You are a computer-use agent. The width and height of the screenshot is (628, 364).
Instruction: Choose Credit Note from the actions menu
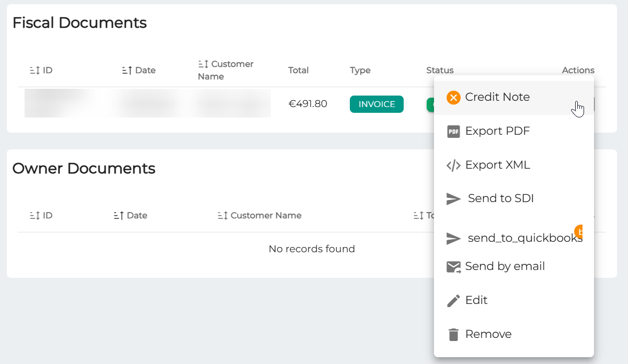point(498,97)
